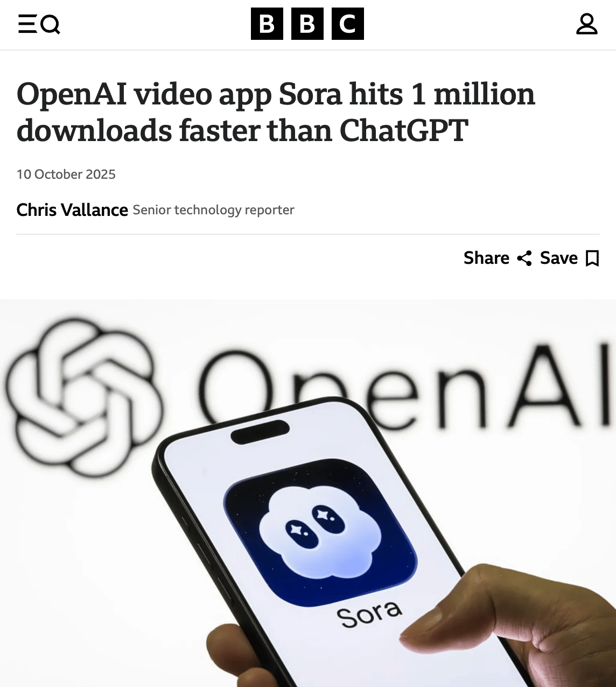This screenshot has width=616, height=687.
Task: Open the hamburger menu lines icon
Action: pos(27,24)
